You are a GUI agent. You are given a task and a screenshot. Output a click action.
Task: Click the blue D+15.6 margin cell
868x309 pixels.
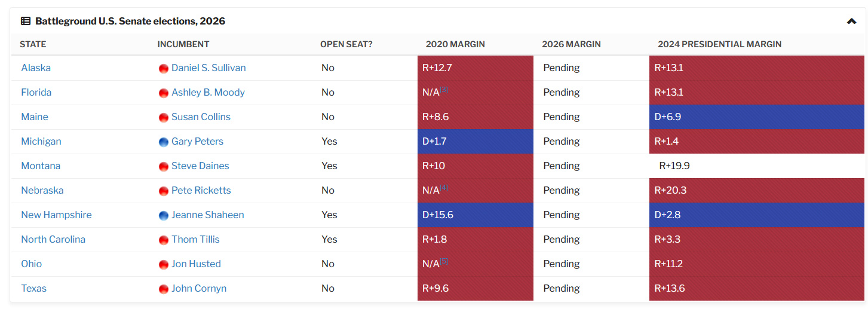(x=475, y=215)
